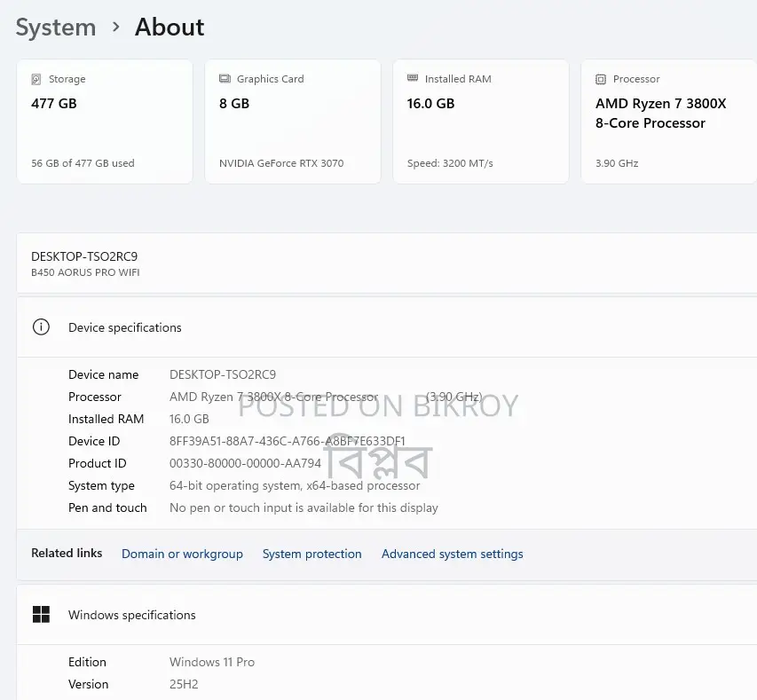Image resolution: width=757 pixels, height=700 pixels.
Task: Select the Installed RAM value in specifications
Action: point(189,419)
